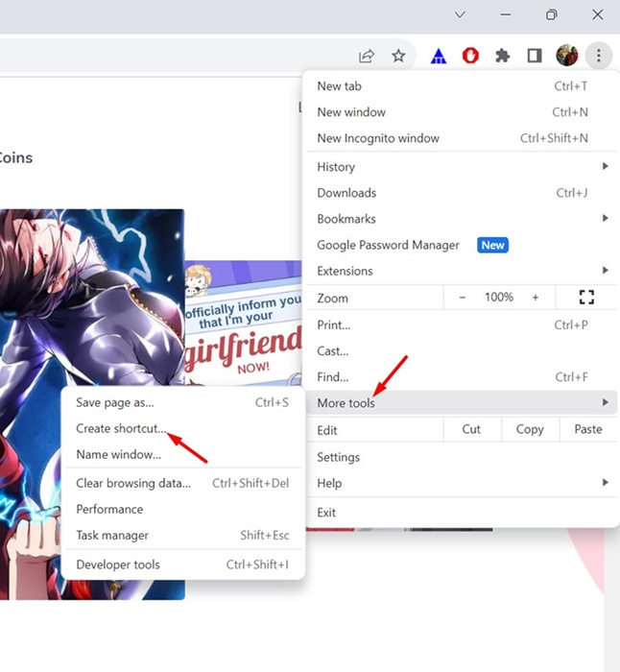The image size is (620, 672).
Task: Click the Paste button in Edit row
Action: click(x=588, y=429)
